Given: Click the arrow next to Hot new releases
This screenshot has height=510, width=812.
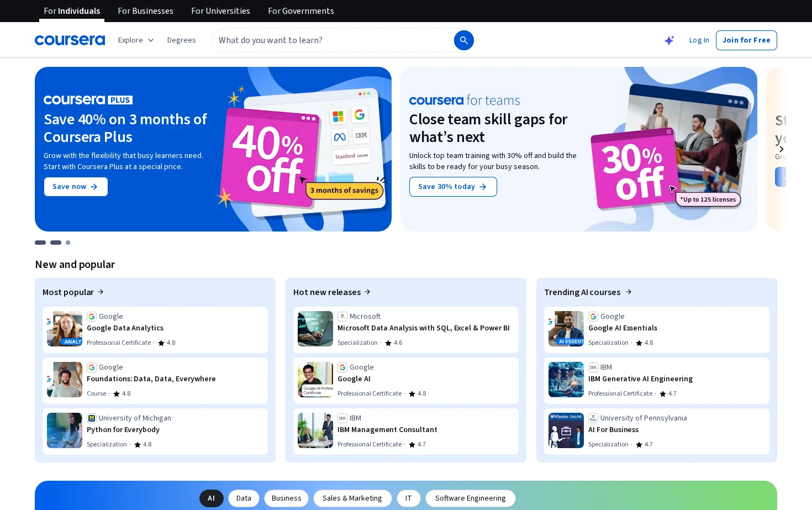Looking at the screenshot, I should point(367,292).
